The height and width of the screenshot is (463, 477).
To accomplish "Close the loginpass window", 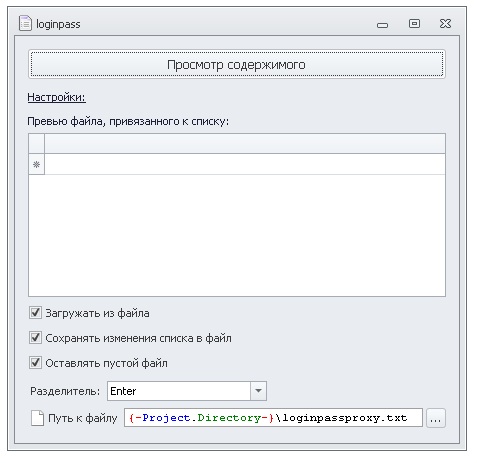I will click(x=445, y=24).
